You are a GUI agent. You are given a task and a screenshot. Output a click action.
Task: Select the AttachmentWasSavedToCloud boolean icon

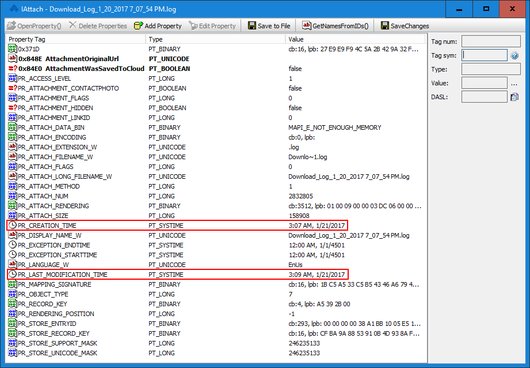tap(12, 69)
